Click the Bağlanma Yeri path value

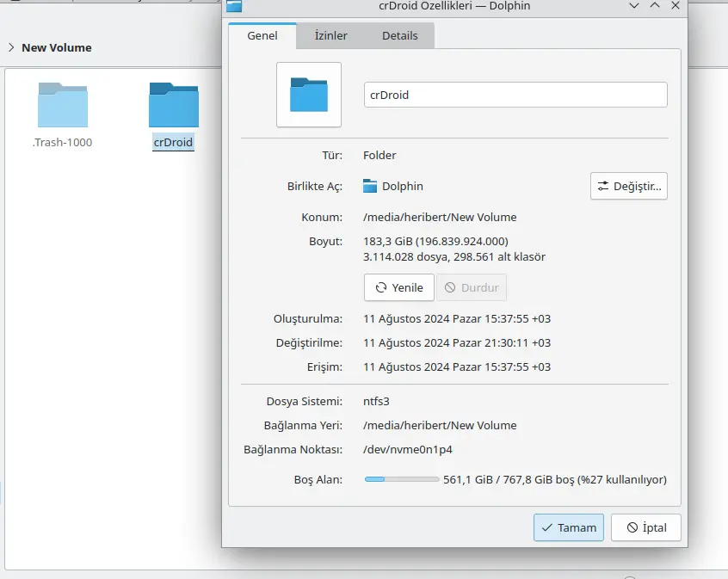pos(440,425)
